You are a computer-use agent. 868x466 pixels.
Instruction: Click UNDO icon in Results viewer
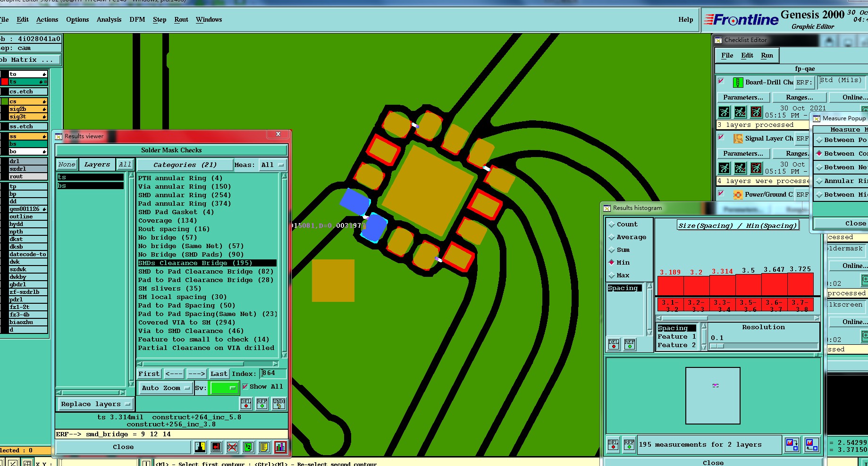[x=279, y=404]
